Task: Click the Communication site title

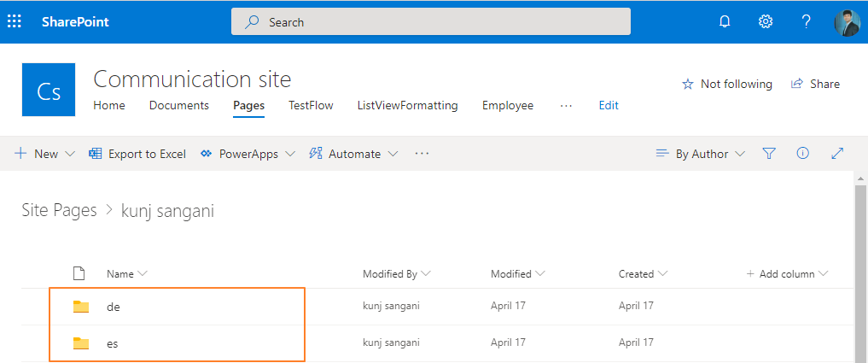Action: click(x=192, y=79)
